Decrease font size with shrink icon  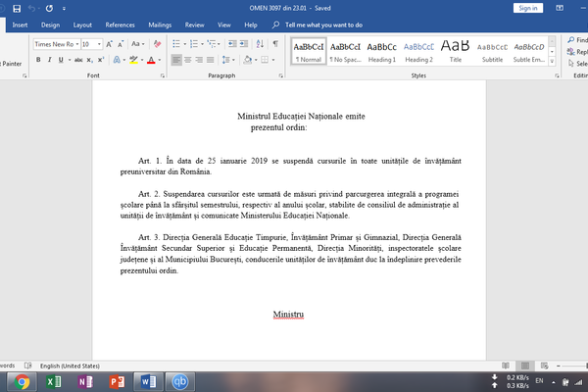[x=121, y=44]
